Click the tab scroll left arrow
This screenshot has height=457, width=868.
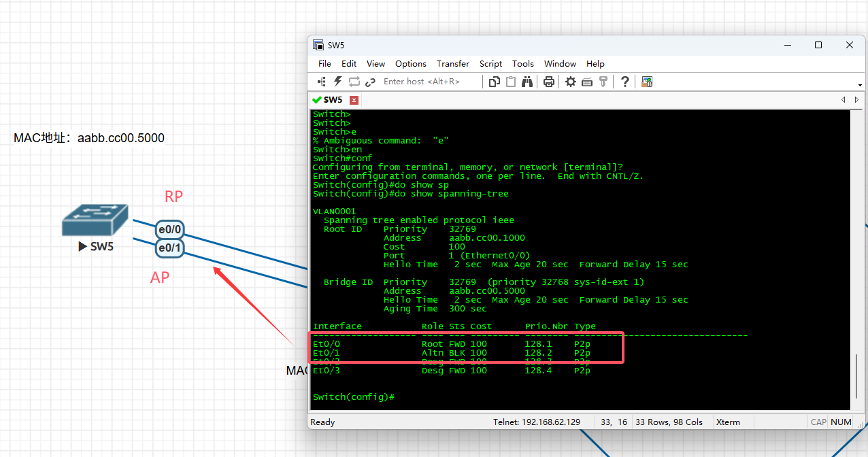(844, 100)
